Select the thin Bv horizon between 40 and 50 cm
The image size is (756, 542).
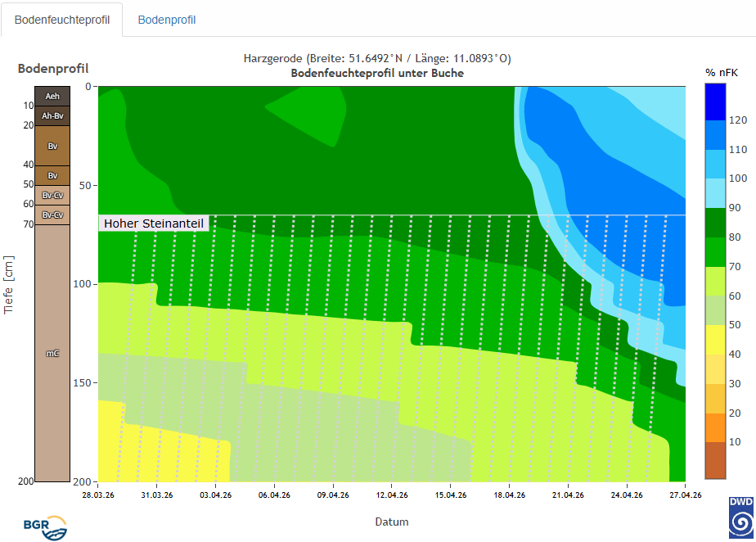click(x=52, y=175)
